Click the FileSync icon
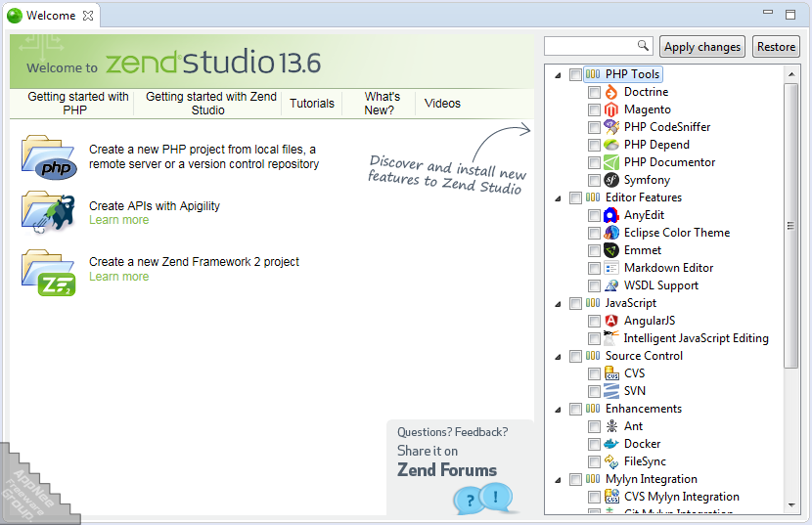The width and height of the screenshot is (812, 525). point(611,461)
